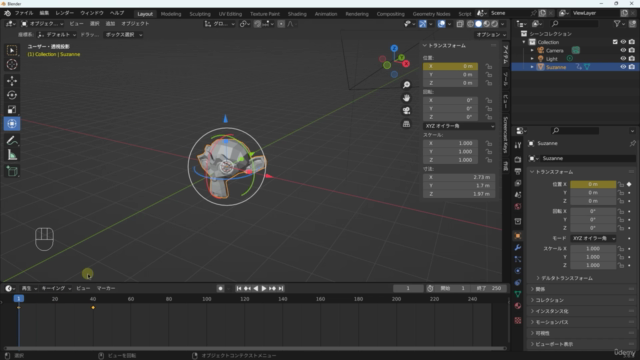The width and height of the screenshot is (640, 360).
Task: Expand the Light item in outliner
Action: pyautogui.click(x=532, y=59)
